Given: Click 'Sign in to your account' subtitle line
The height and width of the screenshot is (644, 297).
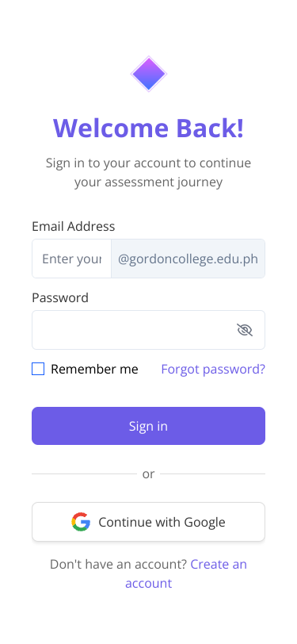Looking at the screenshot, I should (x=149, y=163).
